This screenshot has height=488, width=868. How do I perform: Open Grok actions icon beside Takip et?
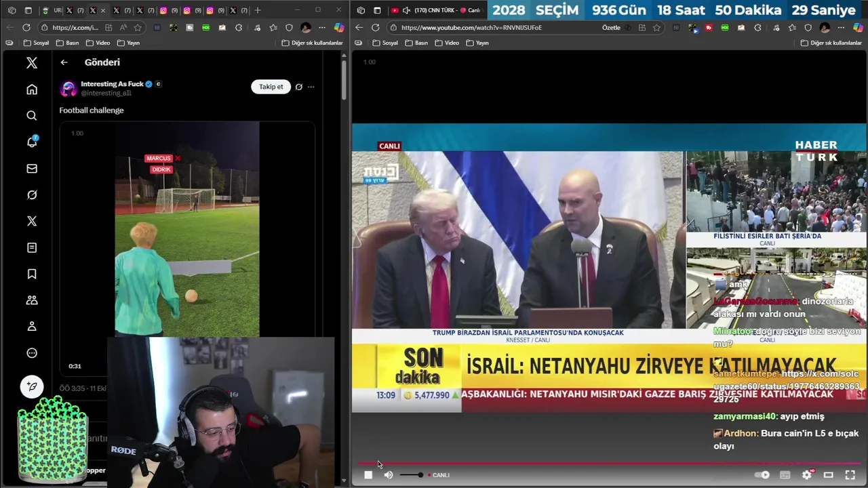pyautogui.click(x=298, y=87)
